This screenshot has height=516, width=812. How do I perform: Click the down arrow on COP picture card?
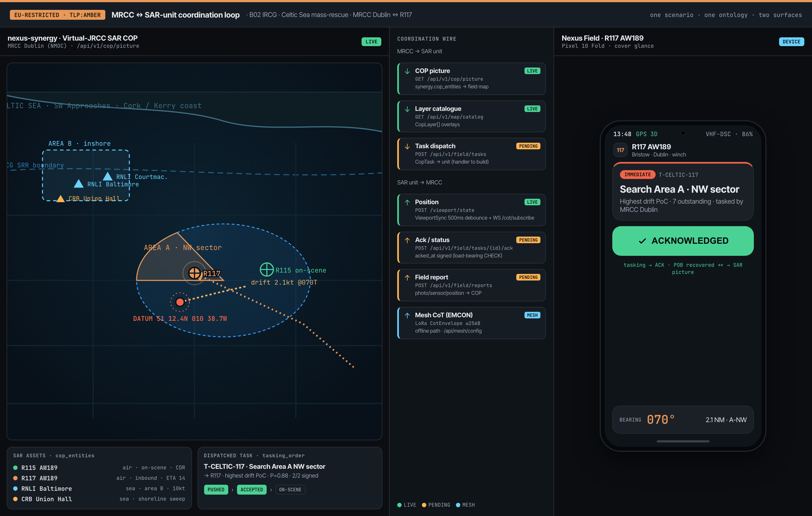407,71
